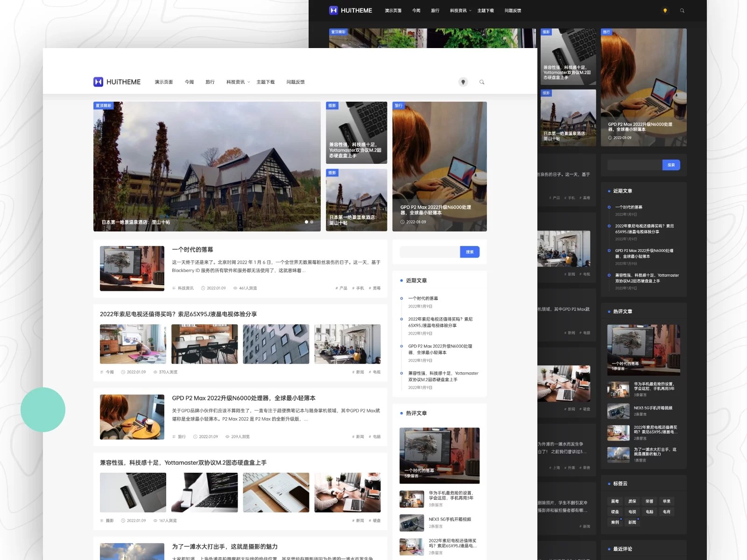Viewport: 747px width, 560px height.
Task: Select the second carousel indicator dot
Action: click(x=312, y=223)
